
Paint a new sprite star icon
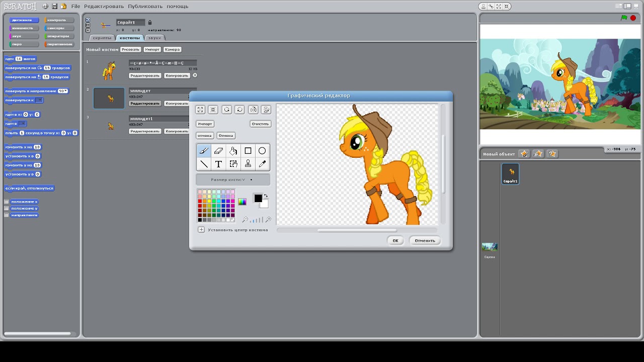(x=524, y=154)
